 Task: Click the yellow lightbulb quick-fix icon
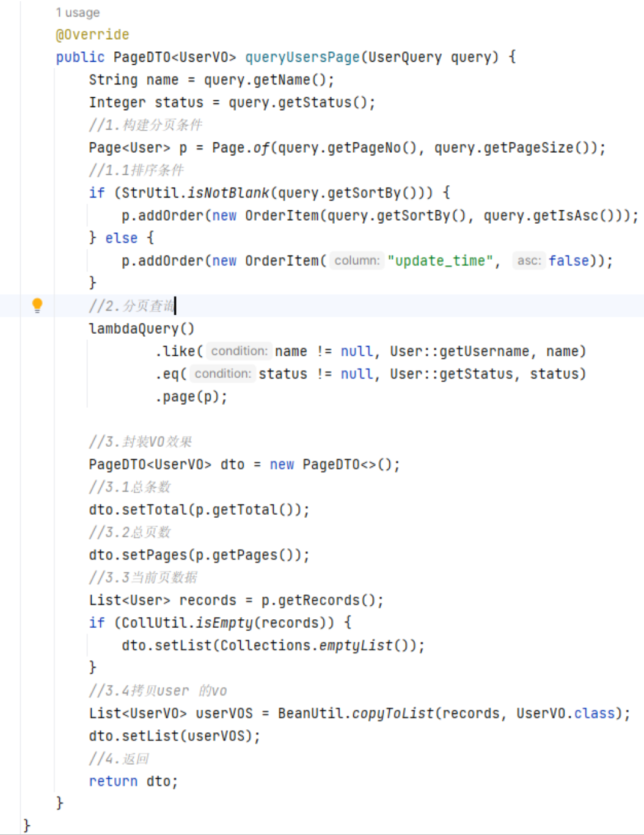pyautogui.click(x=37, y=305)
